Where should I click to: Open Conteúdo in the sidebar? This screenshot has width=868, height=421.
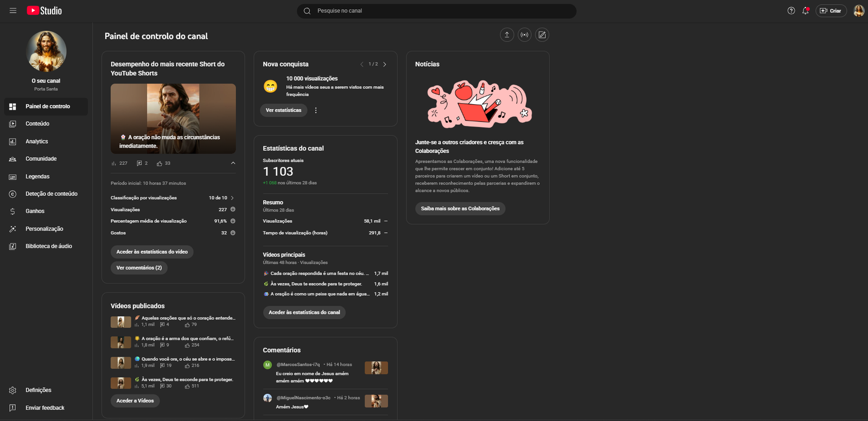46,124
